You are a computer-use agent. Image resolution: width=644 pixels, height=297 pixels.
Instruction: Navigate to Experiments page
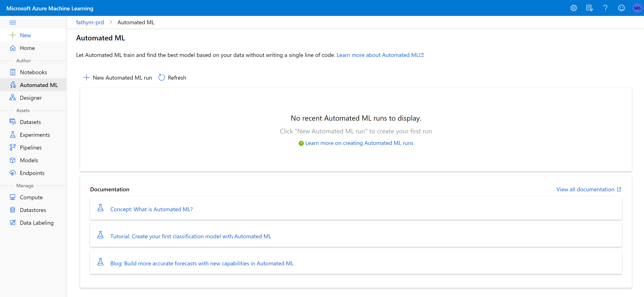(35, 135)
